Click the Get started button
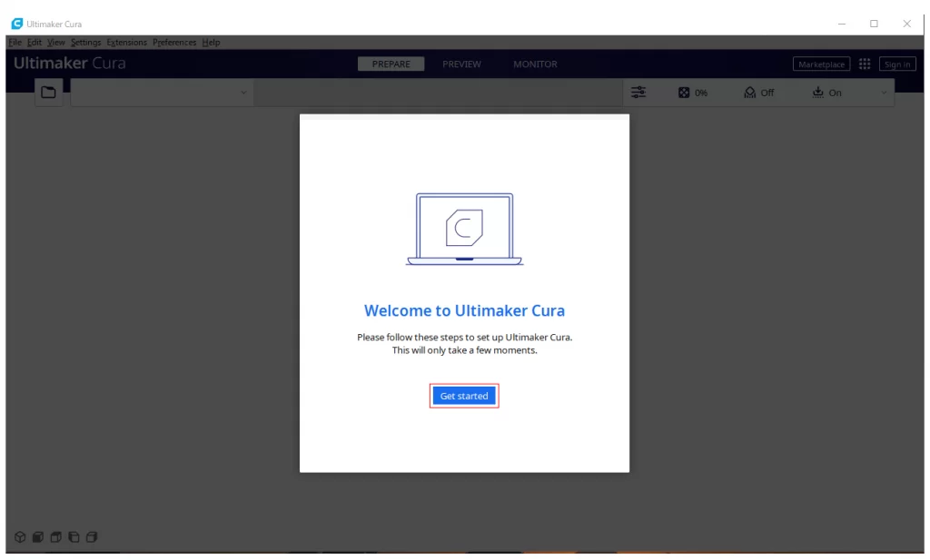The height and width of the screenshot is (560, 930). (x=464, y=396)
